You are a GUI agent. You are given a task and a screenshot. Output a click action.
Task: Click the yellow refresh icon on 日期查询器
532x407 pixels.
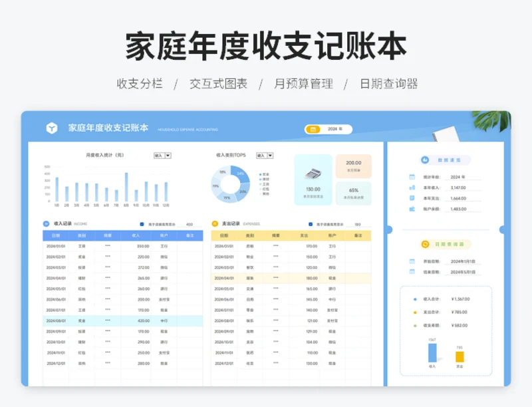425,244
